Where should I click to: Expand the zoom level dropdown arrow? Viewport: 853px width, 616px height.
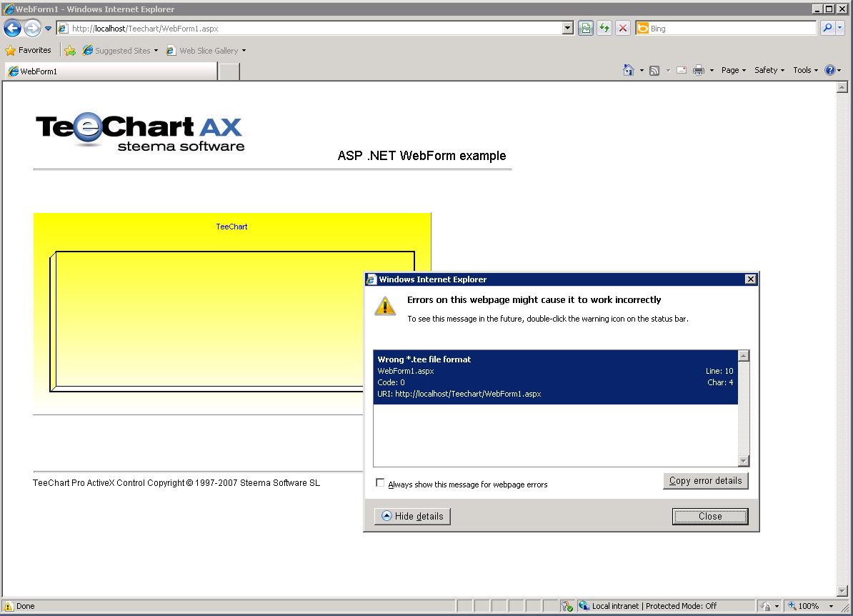(831, 606)
